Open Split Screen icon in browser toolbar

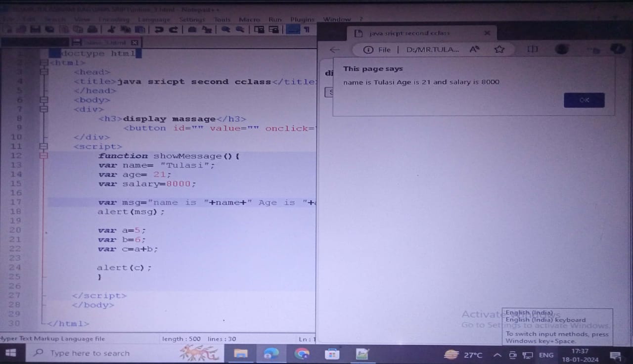pos(533,49)
